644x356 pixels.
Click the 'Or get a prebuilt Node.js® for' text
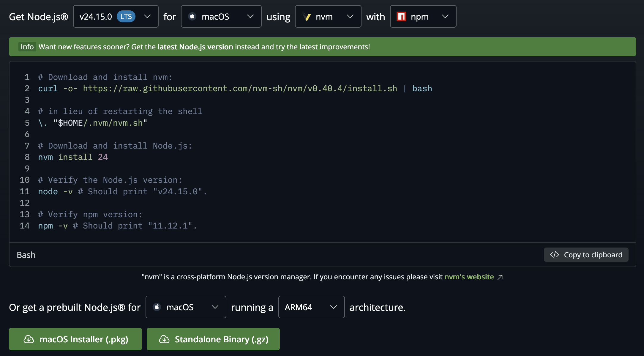[75, 307]
